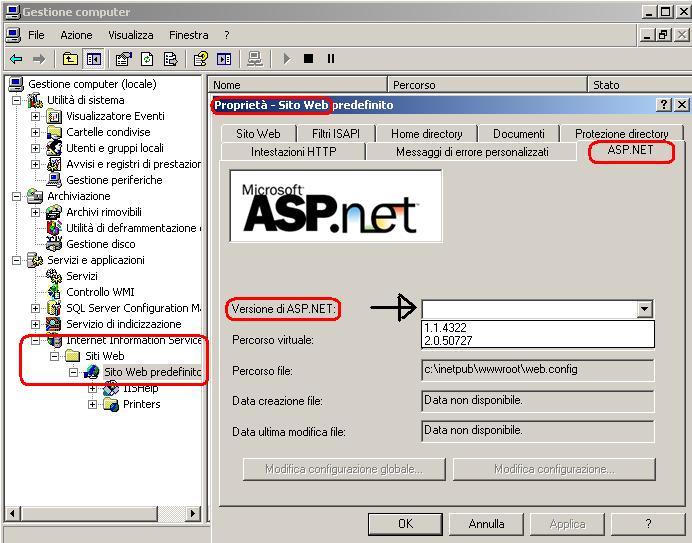This screenshot has width=692, height=543.
Task: Open the Versione di ASP.NET dropdown arrow
Action: [644, 309]
